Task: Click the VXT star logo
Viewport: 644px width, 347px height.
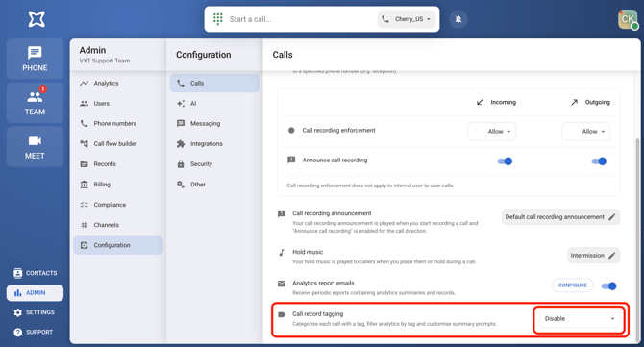Action: tap(37, 19)
